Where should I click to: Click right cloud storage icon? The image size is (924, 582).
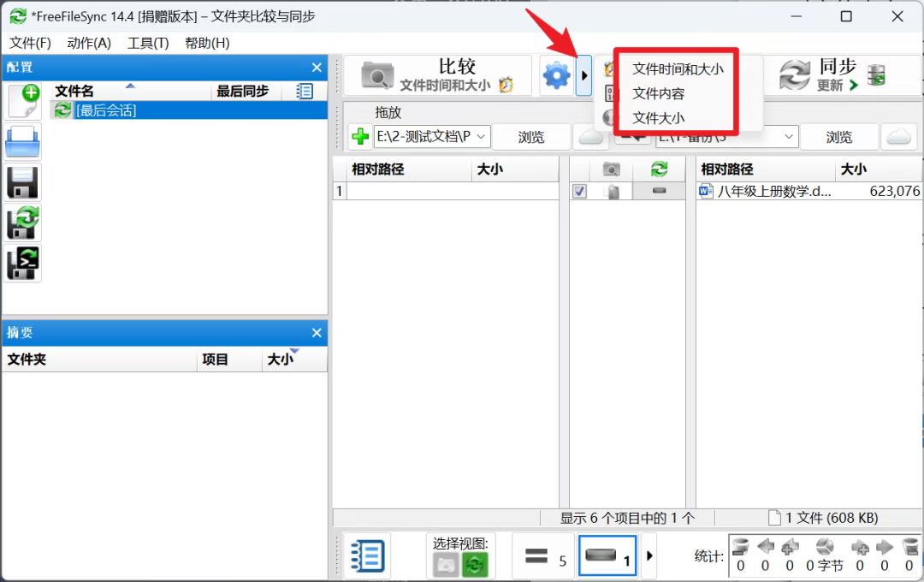point(898,137)
